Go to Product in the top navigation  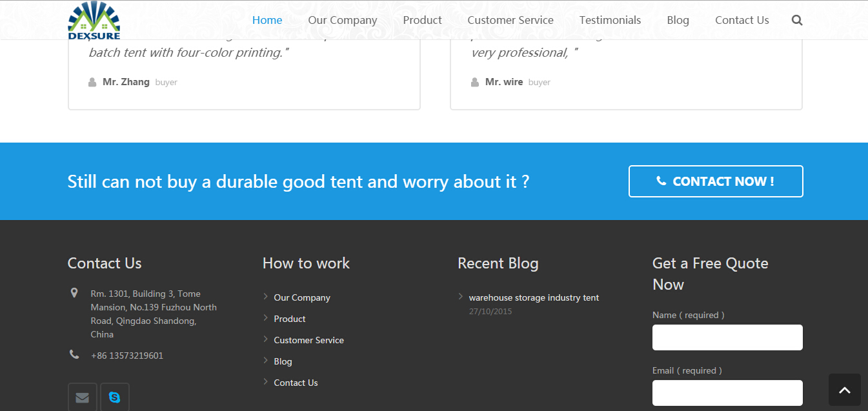coord(422,20)
